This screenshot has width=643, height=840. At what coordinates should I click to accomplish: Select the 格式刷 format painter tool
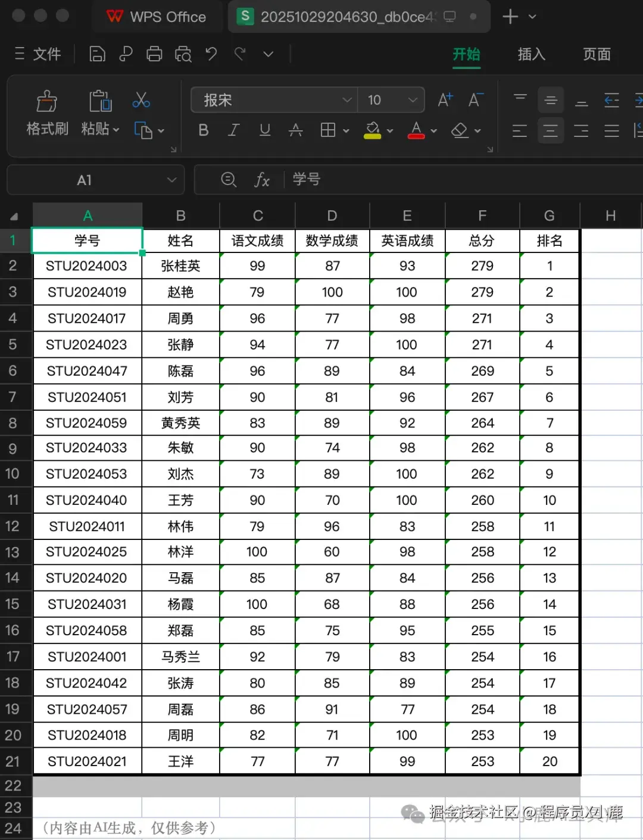pyautogui.click(x=46, y=113)
